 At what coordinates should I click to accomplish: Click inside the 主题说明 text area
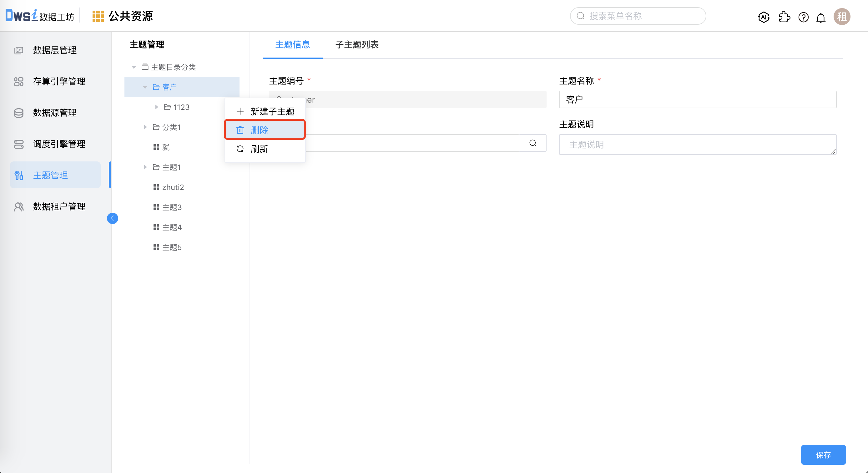(697, 144)
